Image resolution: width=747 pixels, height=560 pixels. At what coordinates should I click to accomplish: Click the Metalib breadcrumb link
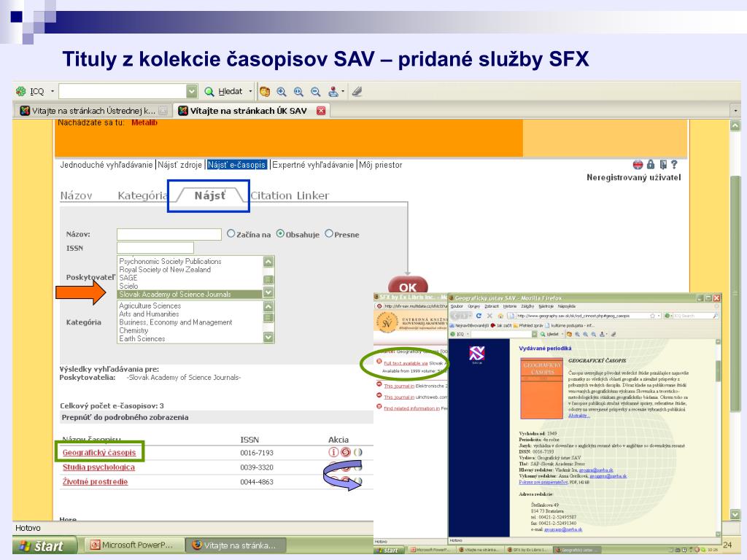tap(144, 122)
